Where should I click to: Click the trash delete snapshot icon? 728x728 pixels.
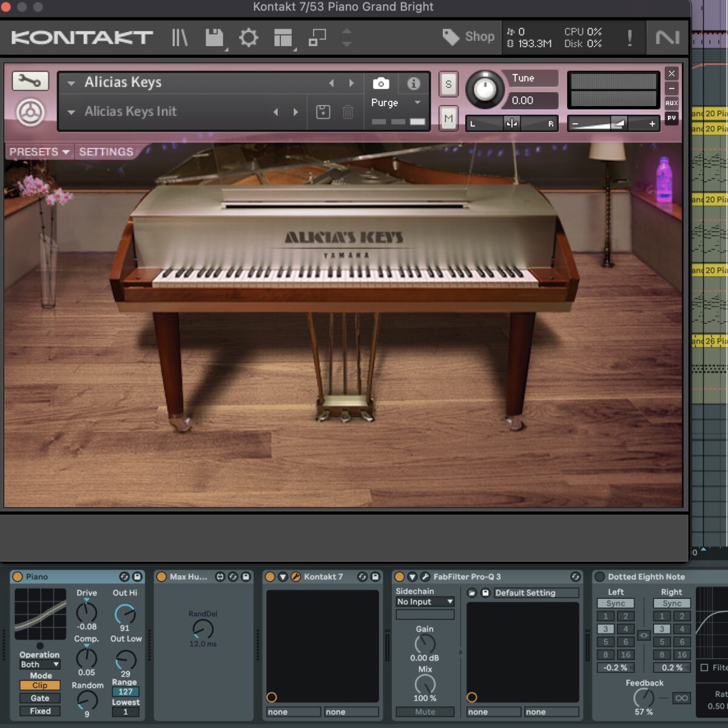click(x=348, y=112)
